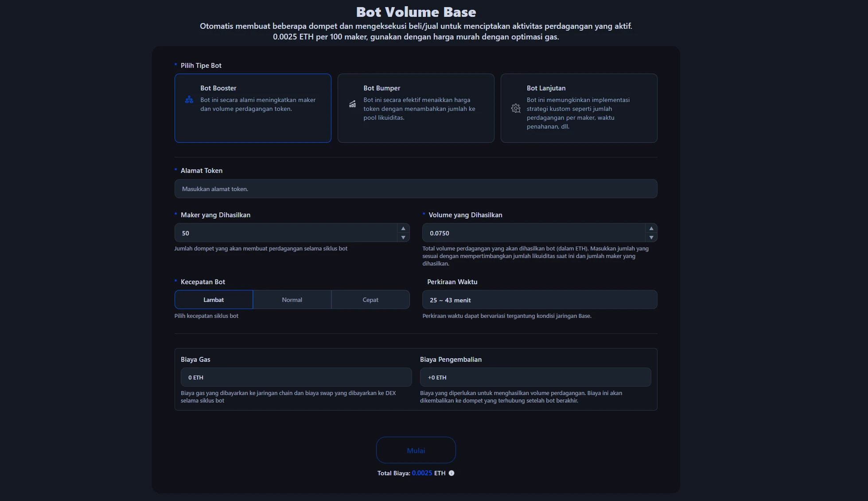Increase Maker yang Dihasilkan with up arrow
Image resolution: width=868 pixels, height=501 pixels.
tap(403, 228)
